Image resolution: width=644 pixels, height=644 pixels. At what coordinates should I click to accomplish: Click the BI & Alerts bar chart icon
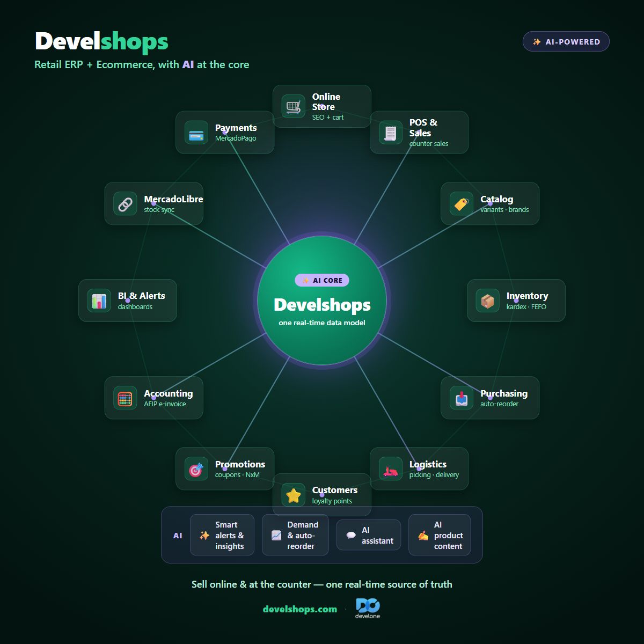(99, 301)
